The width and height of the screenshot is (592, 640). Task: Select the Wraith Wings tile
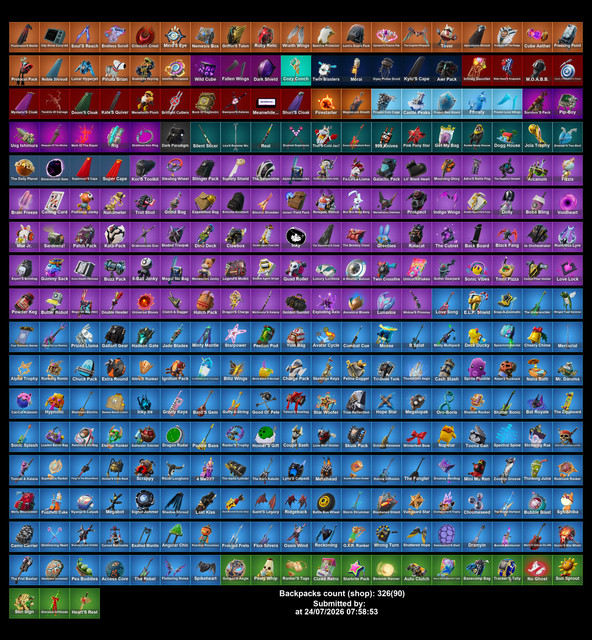296,37
